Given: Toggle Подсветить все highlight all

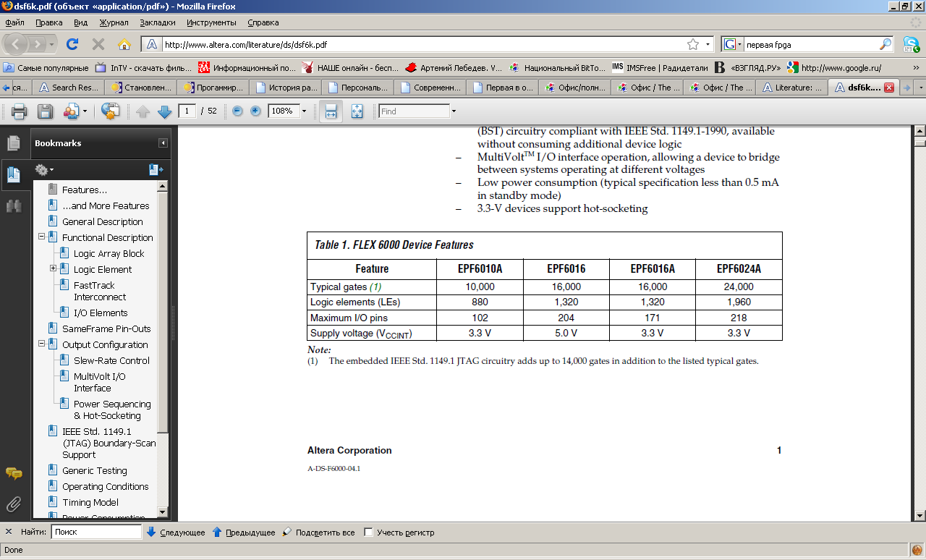Looking at the screenshot, I should pyautogui.click(x=318, y=533).
